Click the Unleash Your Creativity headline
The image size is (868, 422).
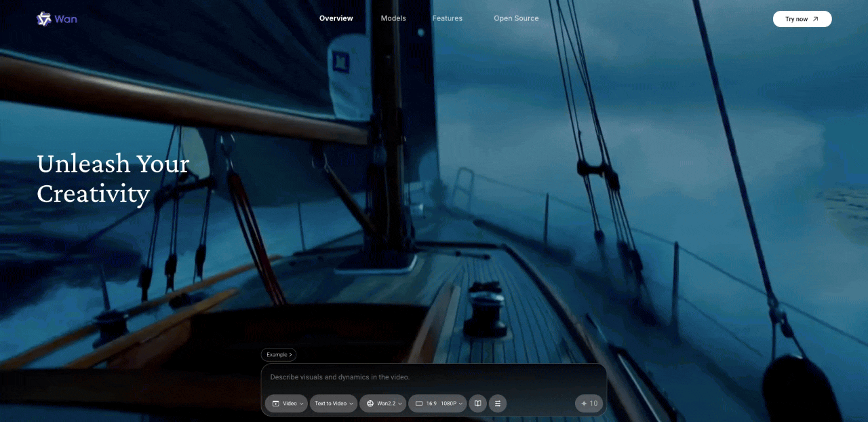coord(113,178)
